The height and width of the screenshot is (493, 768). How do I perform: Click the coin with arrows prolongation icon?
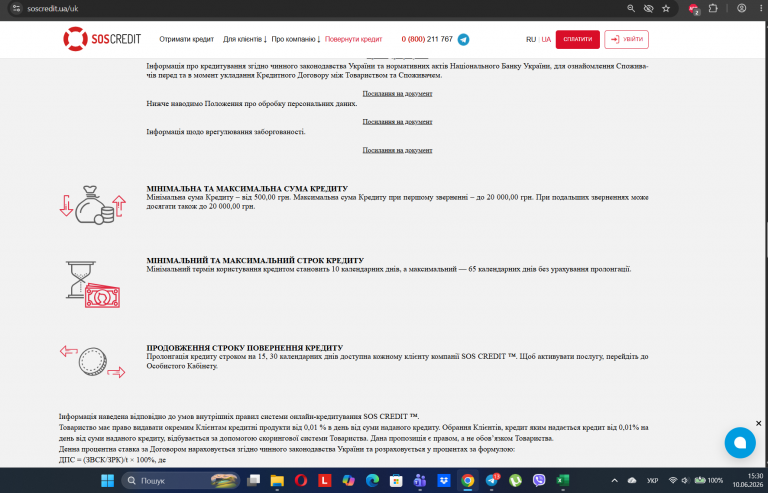93,361
